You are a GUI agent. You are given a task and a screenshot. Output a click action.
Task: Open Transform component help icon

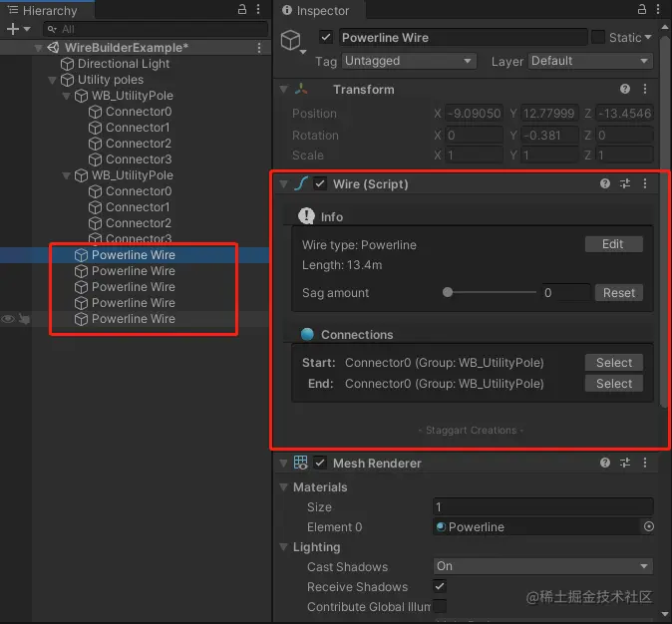(x=625, y=89)
